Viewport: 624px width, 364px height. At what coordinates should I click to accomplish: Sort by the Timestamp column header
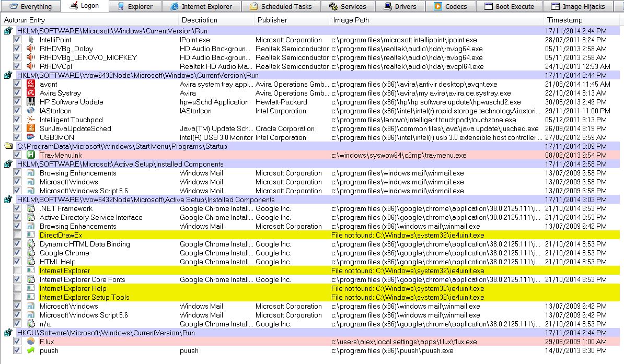(564, 20)
